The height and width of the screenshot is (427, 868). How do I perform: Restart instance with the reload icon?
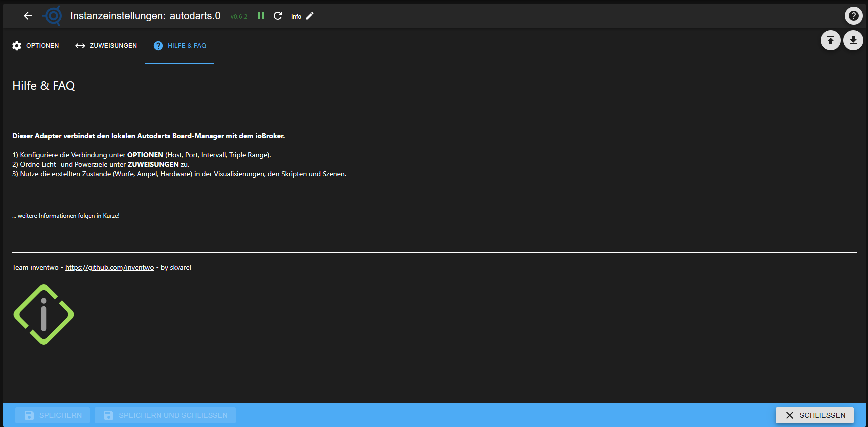click(x=278, y=16)
